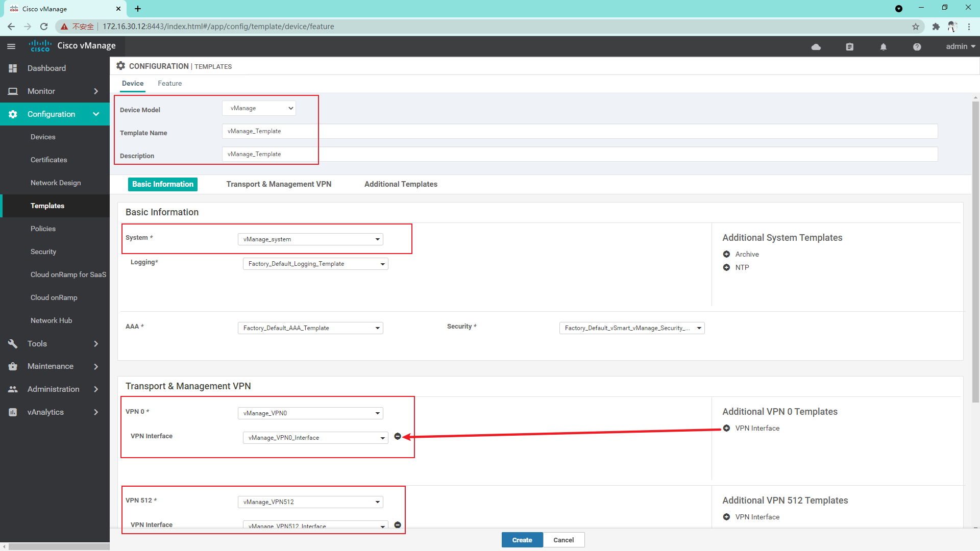Cancel the template creation
980x551 pixels.
[563, 540]
